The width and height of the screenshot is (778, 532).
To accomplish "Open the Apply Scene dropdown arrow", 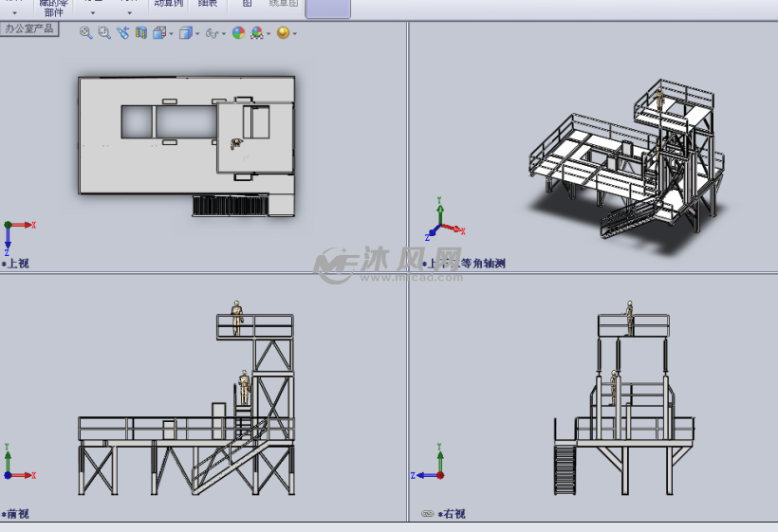I will tap(269, 33).
